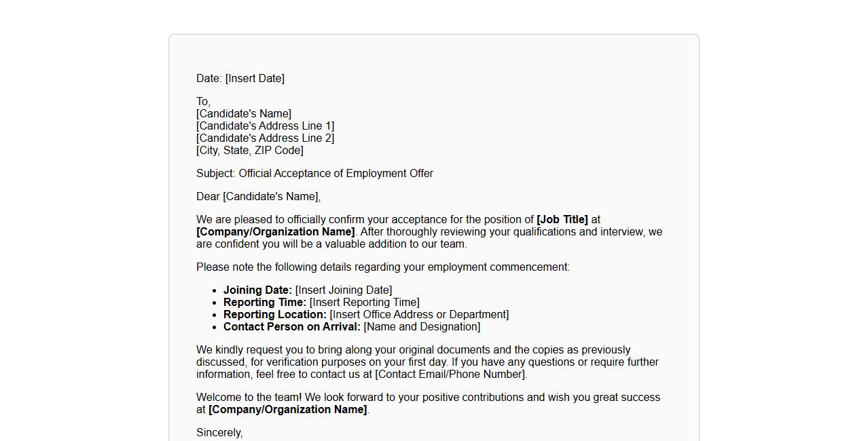Click the [City, State, ZIP Code] line
The image size is (868, 441).
[x=250, y=151]
